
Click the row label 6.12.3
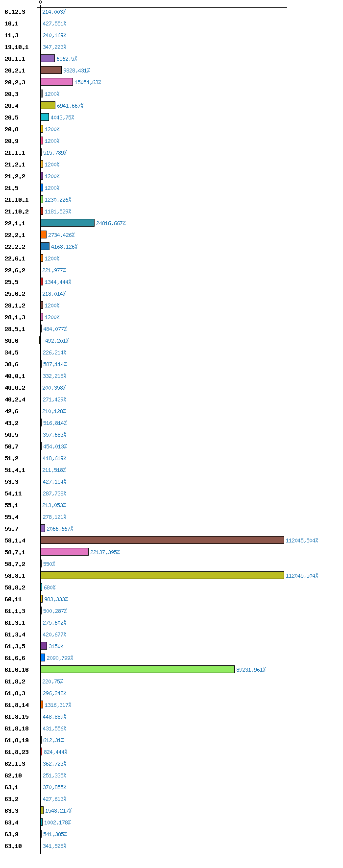[x=15, y=12]
